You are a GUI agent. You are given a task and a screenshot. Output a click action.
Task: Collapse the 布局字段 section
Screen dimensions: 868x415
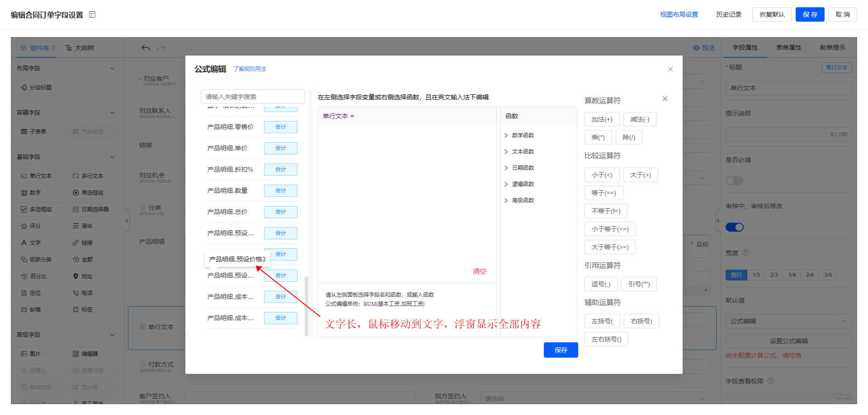[x=113, y=69]
